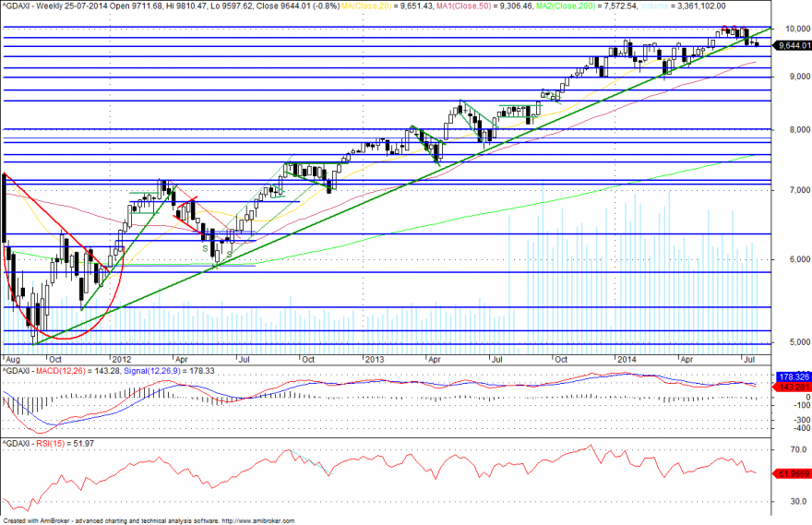Viewport: 812px width, 525px height.
Task: Click the Aug label on the time axis
Action: pos(12,359)
